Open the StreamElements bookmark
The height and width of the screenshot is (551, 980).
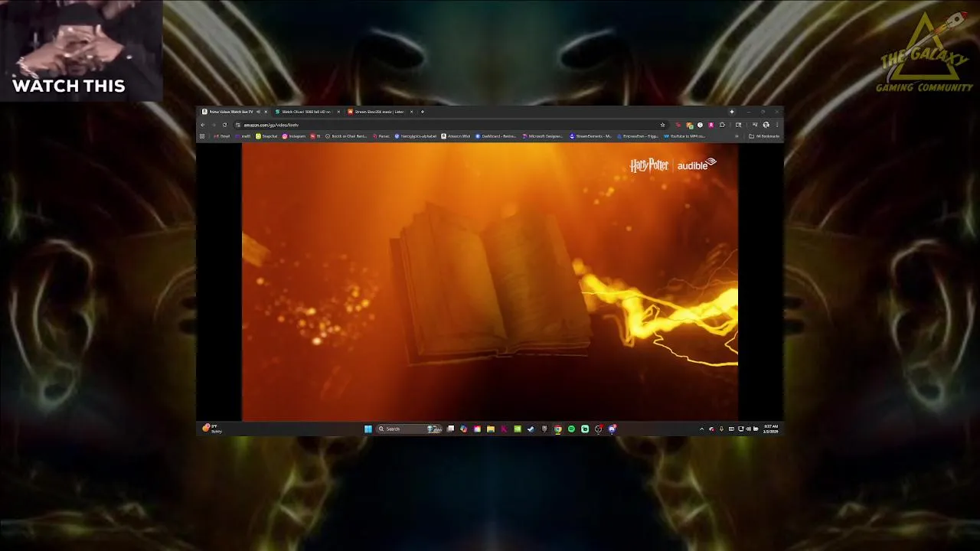pos(590,136)
